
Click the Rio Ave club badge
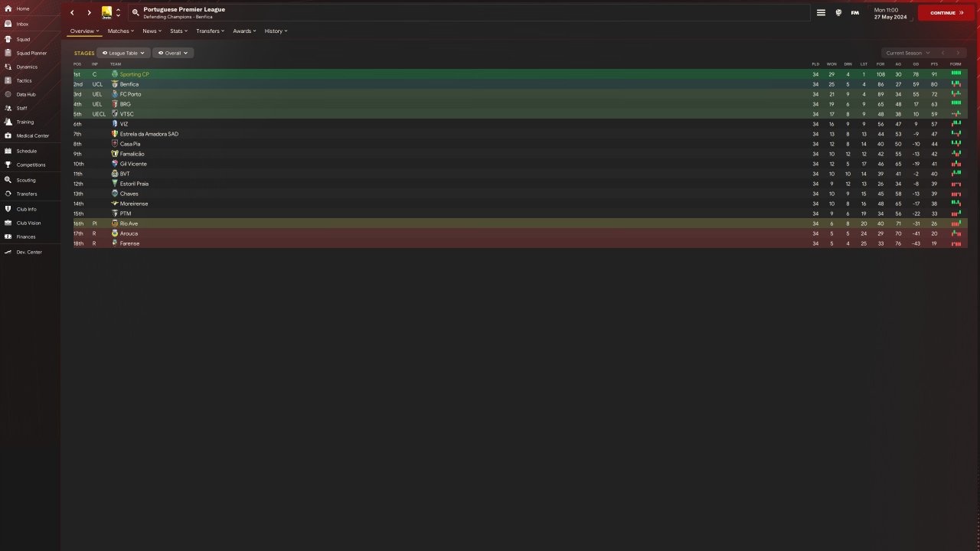tap(115, 223)
